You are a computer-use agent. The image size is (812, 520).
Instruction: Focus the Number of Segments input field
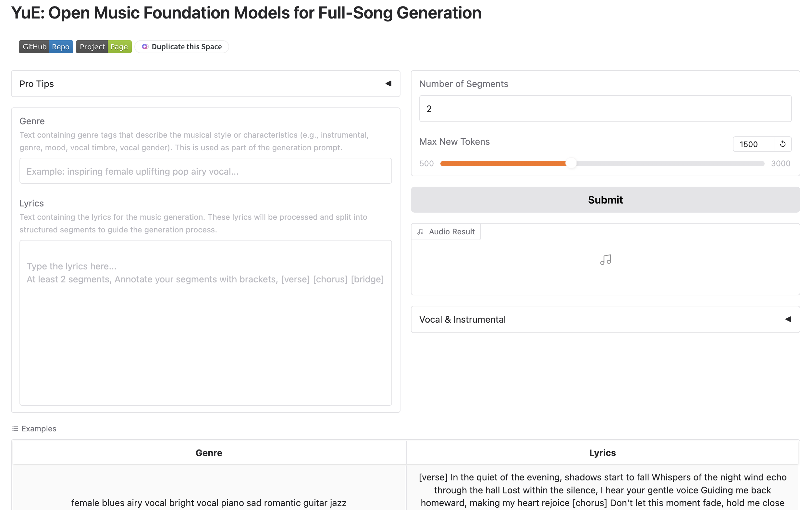click(605, 109)
